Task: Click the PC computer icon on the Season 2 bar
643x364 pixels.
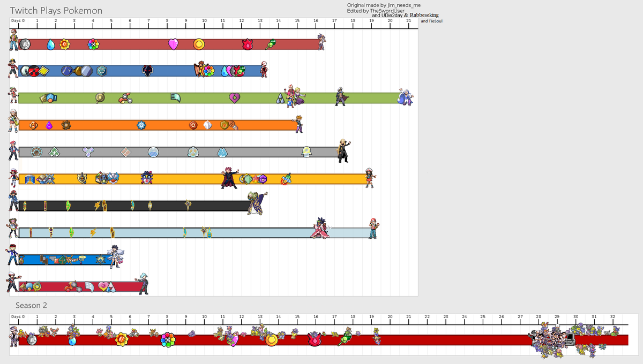Action: tap(570, 339)
